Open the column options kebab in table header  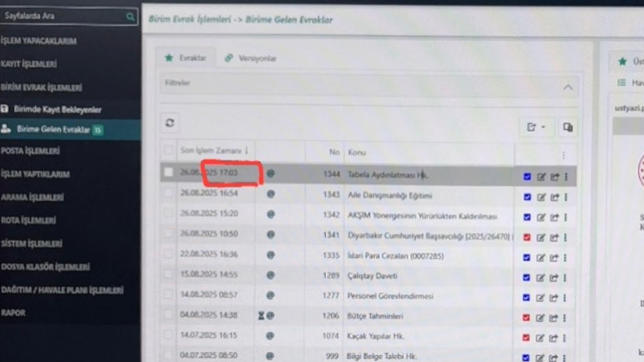point(563,155)
